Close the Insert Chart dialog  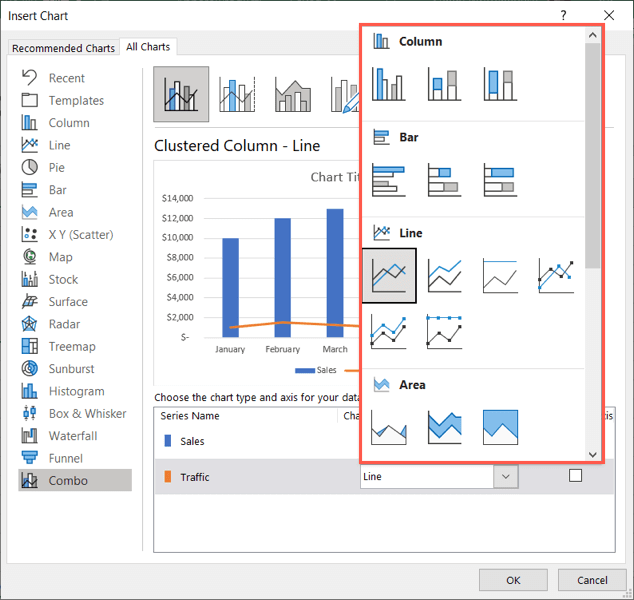point(609,16)
